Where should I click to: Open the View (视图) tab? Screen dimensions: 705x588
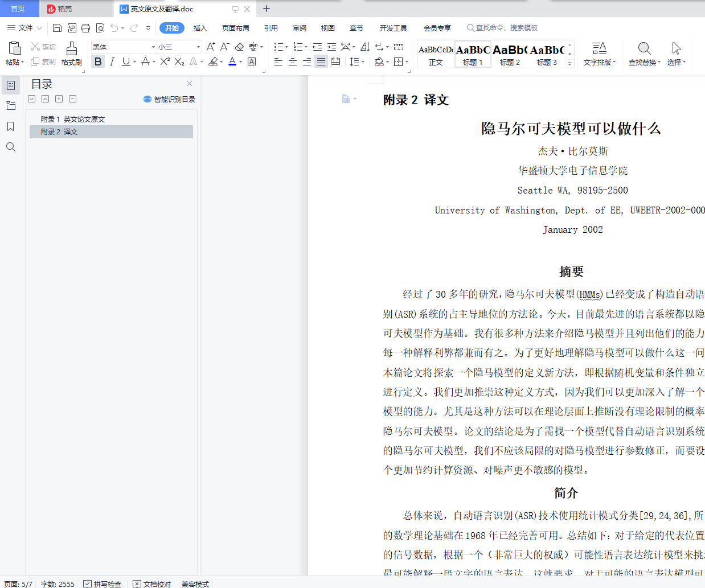328,28
